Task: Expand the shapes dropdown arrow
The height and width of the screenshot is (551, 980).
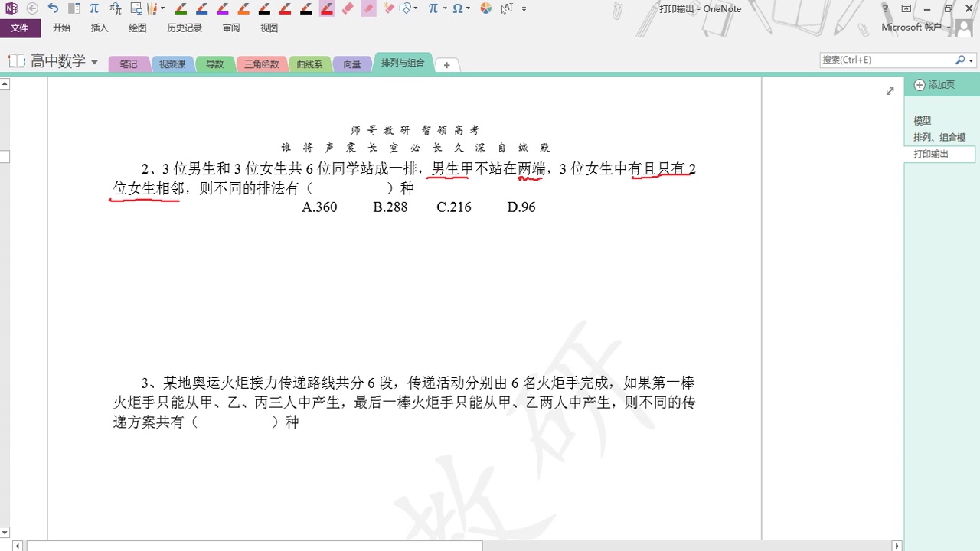Action: click(x=415, y=8)
